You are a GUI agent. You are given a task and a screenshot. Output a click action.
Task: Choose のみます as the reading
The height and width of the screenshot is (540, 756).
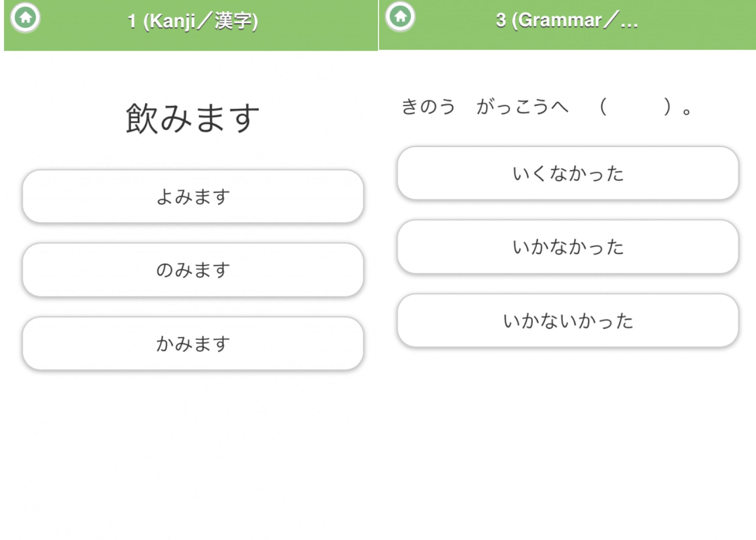pyautogui.click(x=193, y=270)
